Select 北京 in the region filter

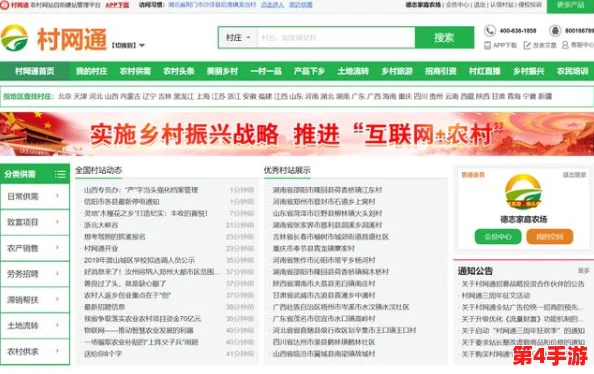[x=65, y=96]
